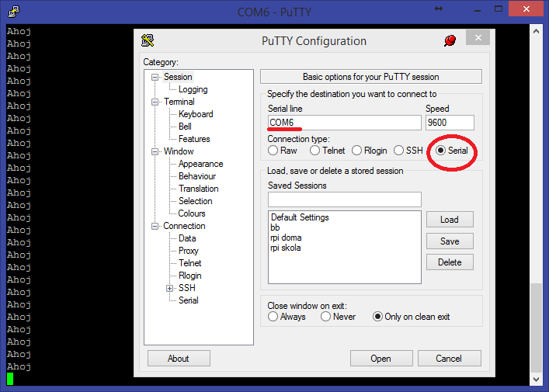
Task: Expand the SSH tree node
Action: [170, 289]
